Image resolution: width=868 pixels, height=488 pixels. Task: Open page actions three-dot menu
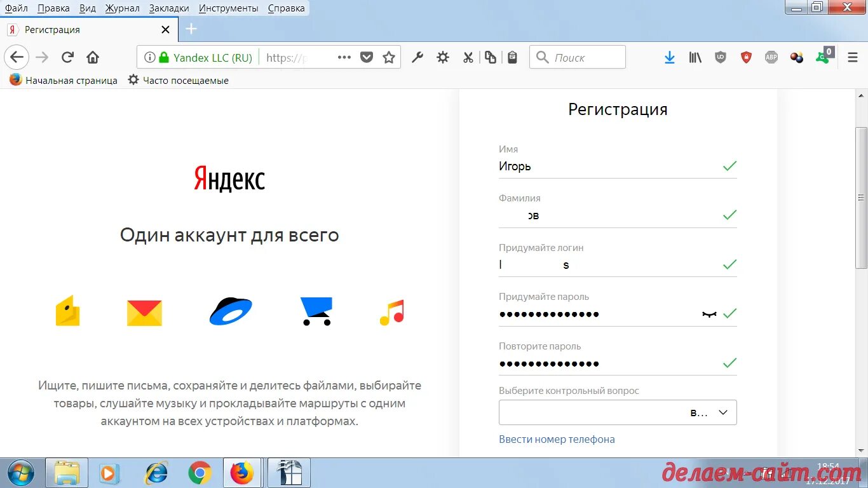point(344,57)
